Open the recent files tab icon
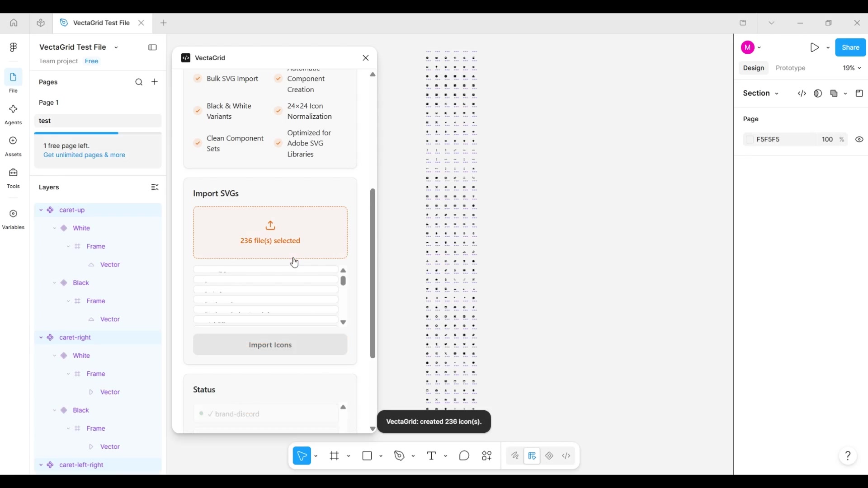The image size is (868, 488). [x=41, y=23]
